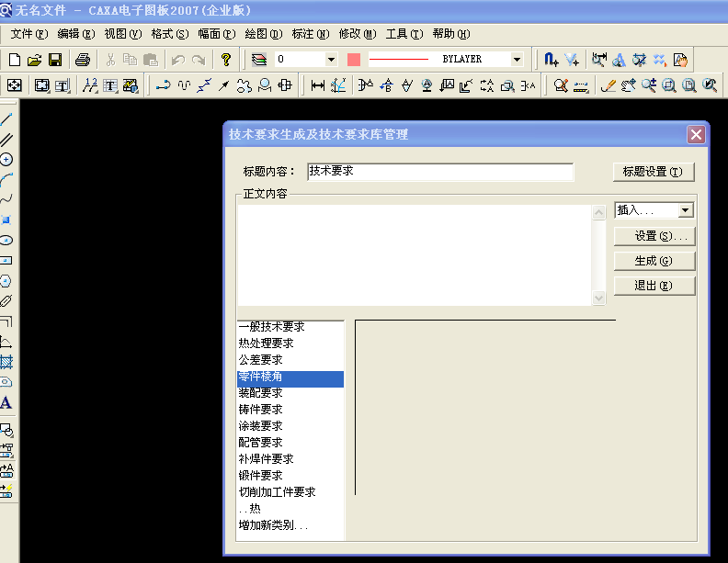Image resolution: width=728 pixels, height=563 pixels.
Task: Select the Line drawing tool
Action: 6,119
